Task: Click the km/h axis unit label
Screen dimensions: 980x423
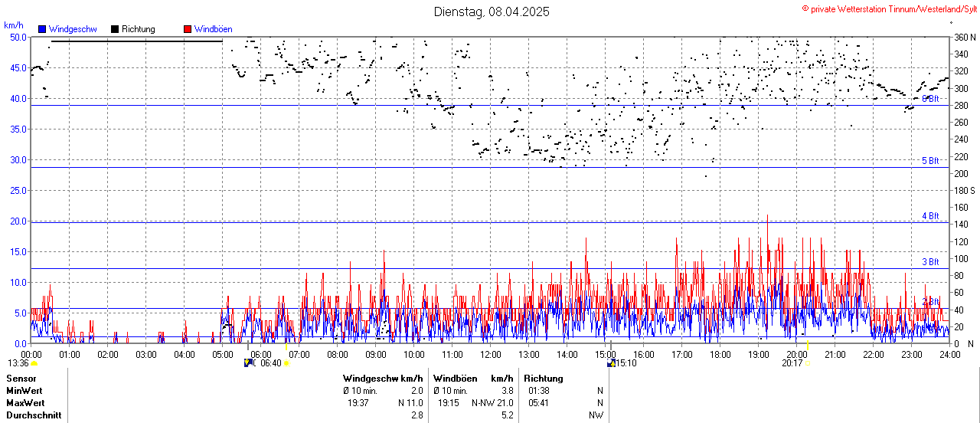Action: coord(15,26)
